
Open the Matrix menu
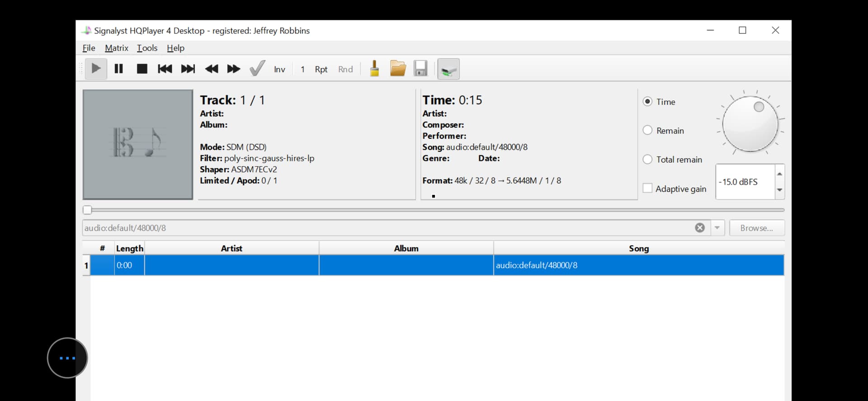[x=117, y=48]
